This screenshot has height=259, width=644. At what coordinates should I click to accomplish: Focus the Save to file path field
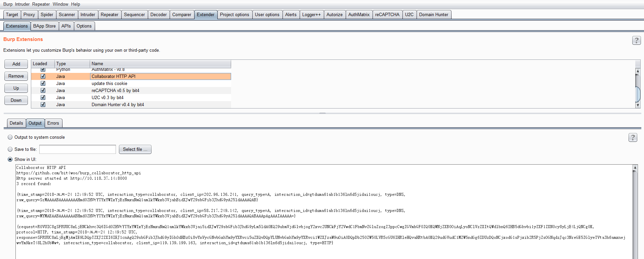(x=78, y=149)
